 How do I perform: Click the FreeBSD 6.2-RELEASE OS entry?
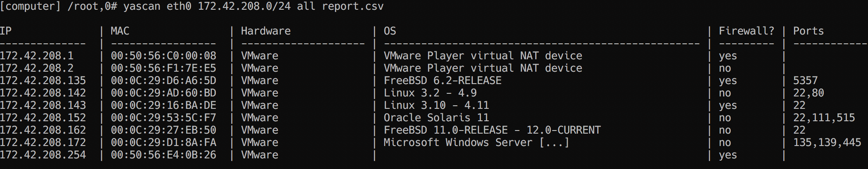coord(443,81)
